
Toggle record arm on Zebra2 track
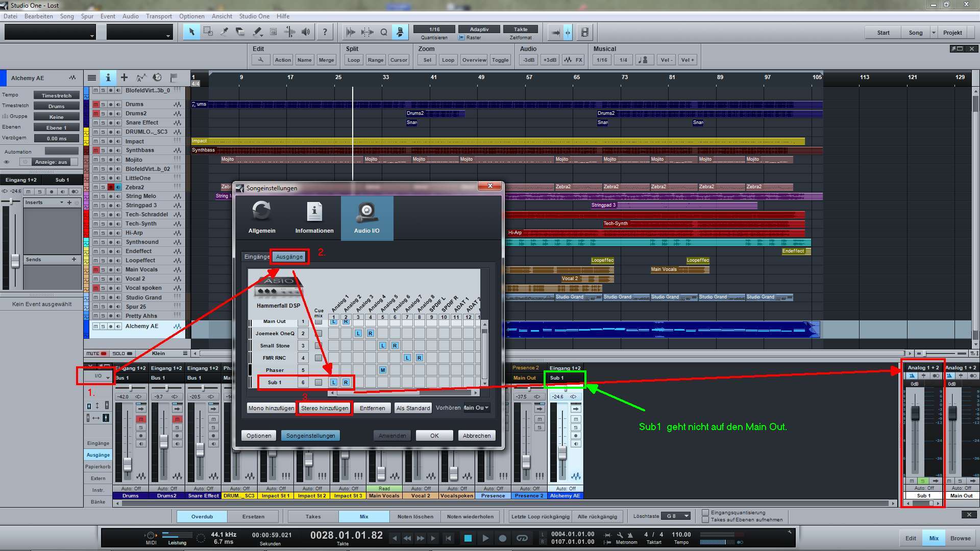[110, 187]
